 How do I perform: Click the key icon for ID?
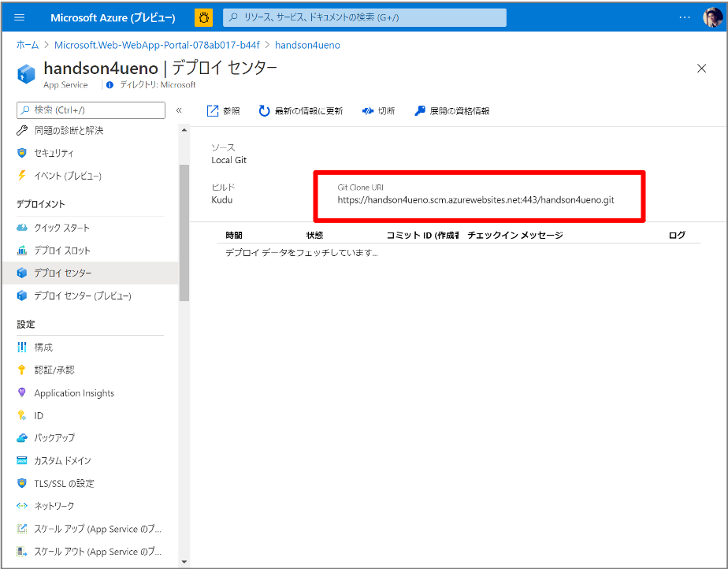click(22, 415)
